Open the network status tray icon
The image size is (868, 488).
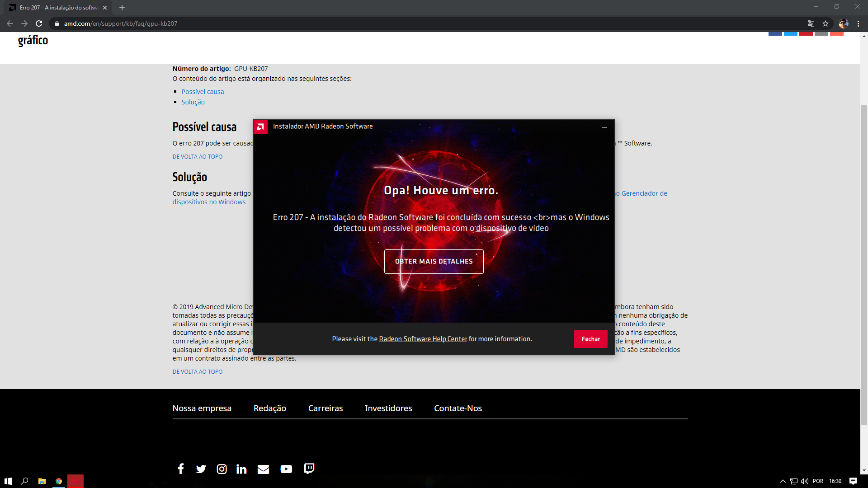pos(794,481)
